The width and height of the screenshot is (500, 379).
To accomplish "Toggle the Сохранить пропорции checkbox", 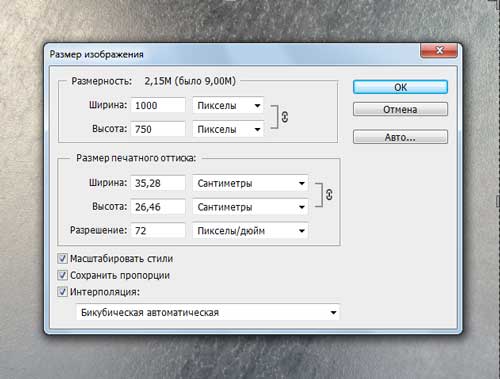I will coord(62,275).
